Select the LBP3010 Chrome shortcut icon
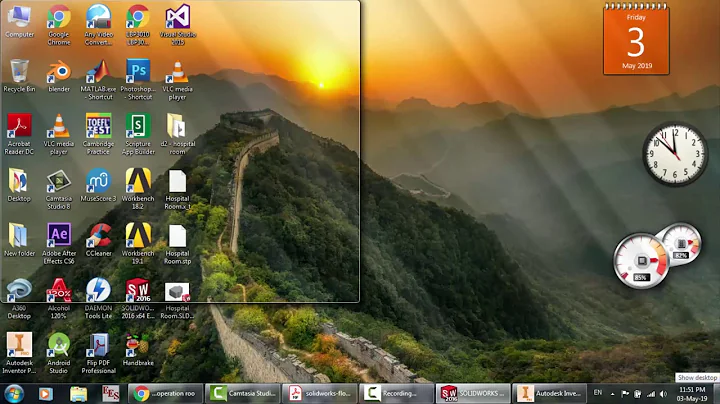The height and width of the screenshot is (404, 720). point(138,25)
